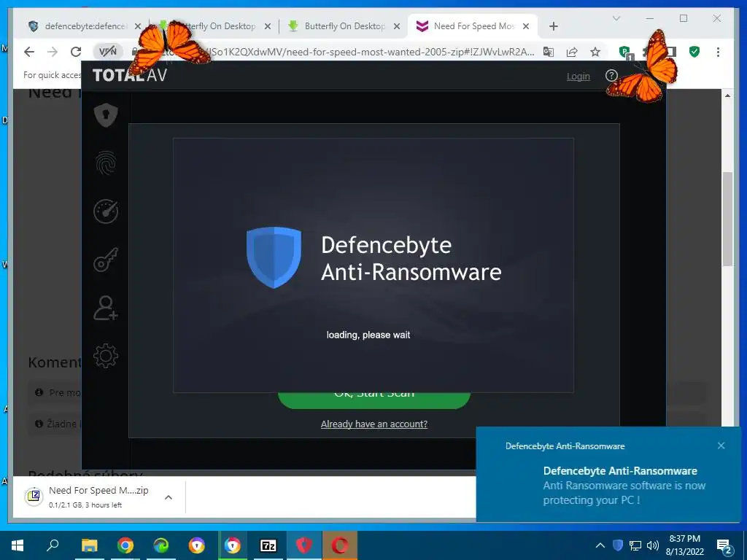747x560 pixels.
Task: Open TotalAV add-user icon in sidebar
Action: pyautogui.click(x=106, y=308)
